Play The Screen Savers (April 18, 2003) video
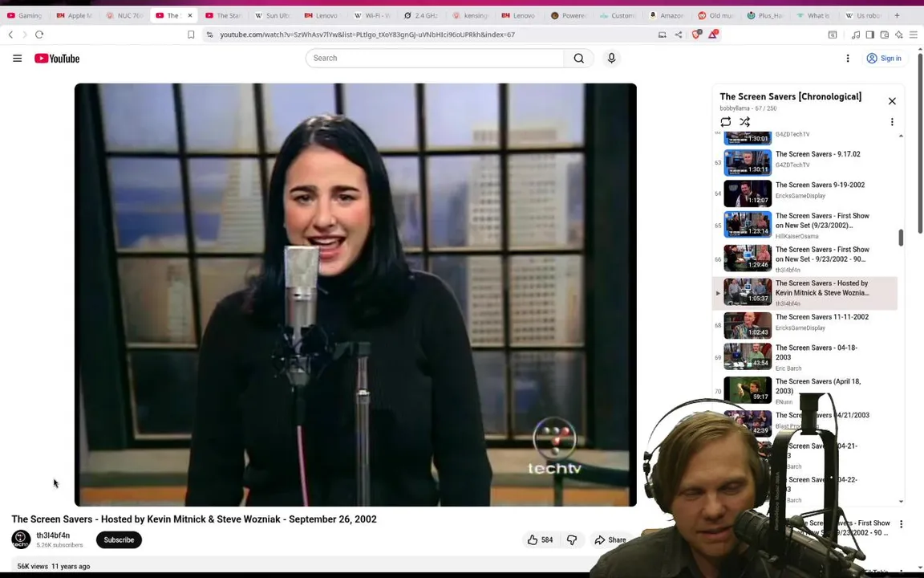This screenshot has width=924, height=578. (x=806, y=390)
